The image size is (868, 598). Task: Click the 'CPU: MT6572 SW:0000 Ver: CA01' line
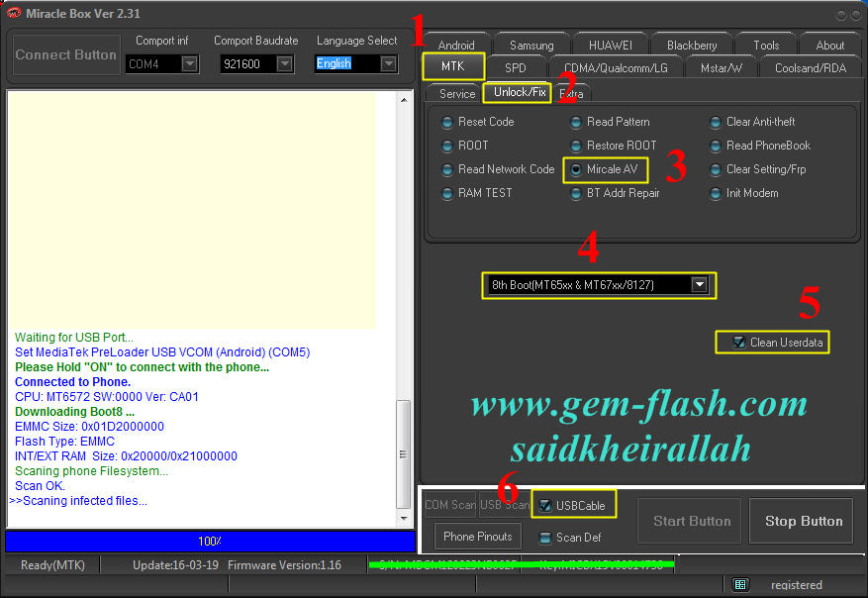[x=106, y=397]
